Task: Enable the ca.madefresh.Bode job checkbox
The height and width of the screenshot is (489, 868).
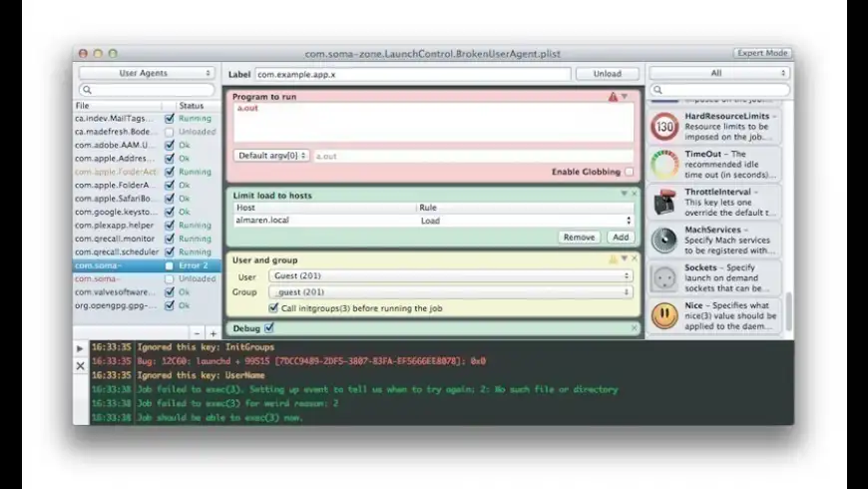Action: (170, 132)
